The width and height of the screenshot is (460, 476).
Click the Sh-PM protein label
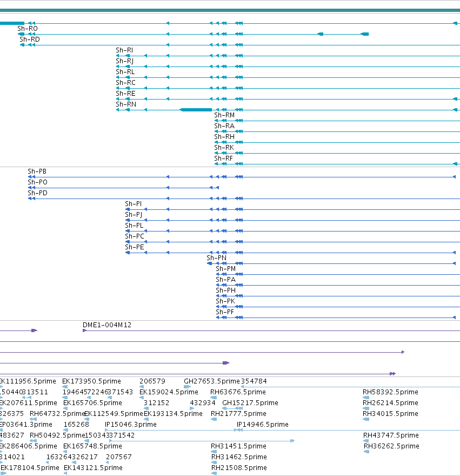(226, 269)
